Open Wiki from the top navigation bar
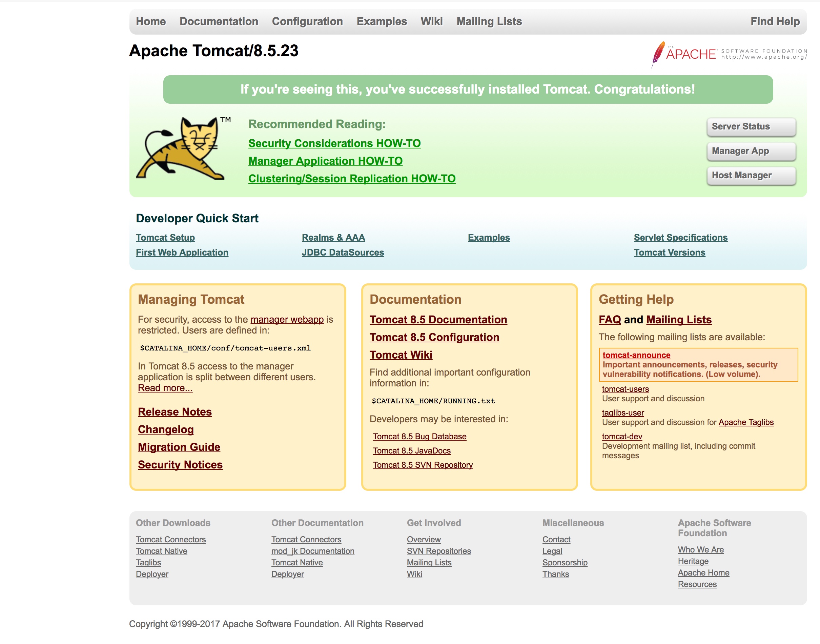Screen dimensions: 820x644 [431, 21]
